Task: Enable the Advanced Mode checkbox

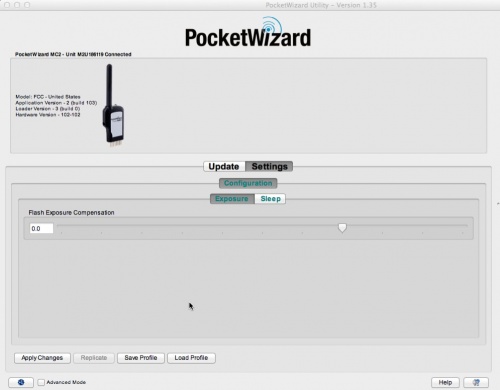Action: pyautogui.click(x=41, y=382)
